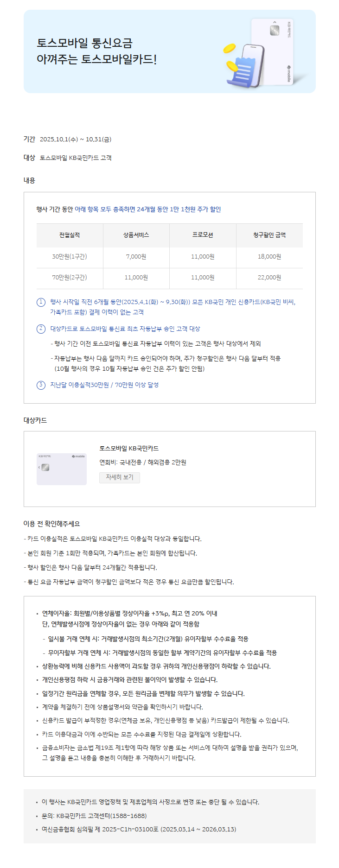Click the white KB card image in banner
Image resolution: width=339 pixels, height=868 pixels.
(273, 51)
